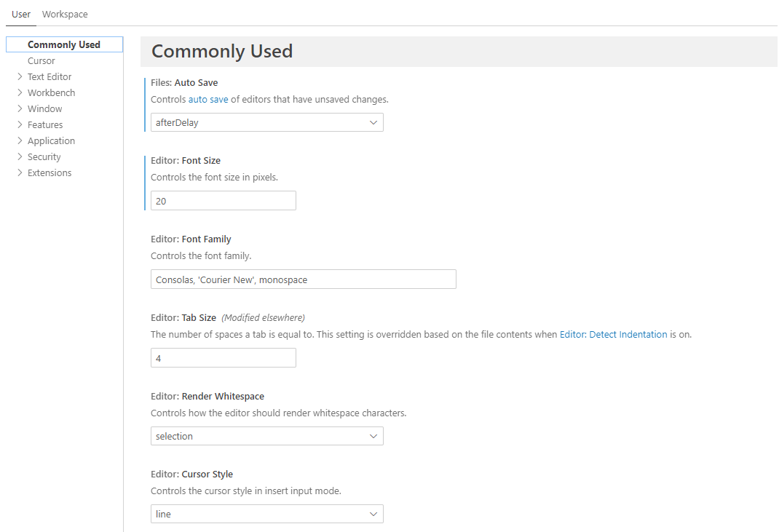This screenshot has height=532, width=779.
Task: Follow the Editor: Detect Indentation link
Action: click(x=613, y=335)
